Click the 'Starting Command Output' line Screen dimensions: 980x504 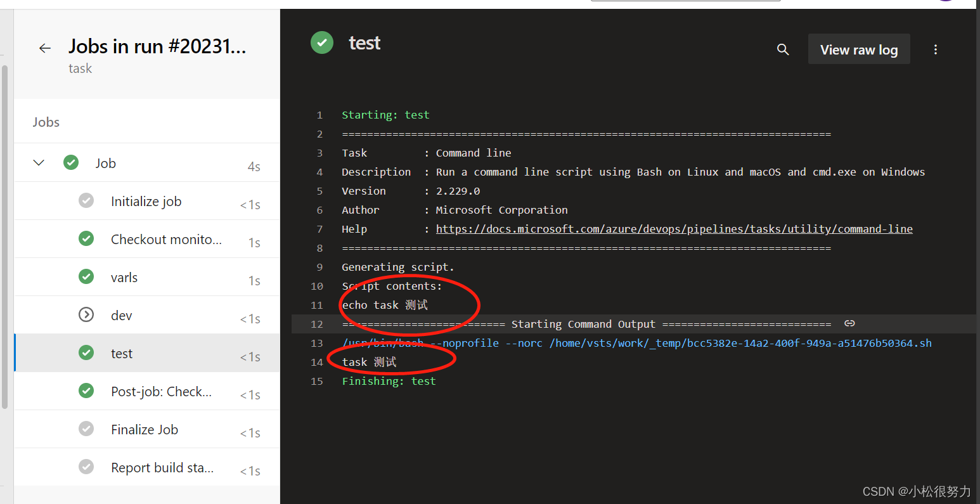click(x=586, y=324)
